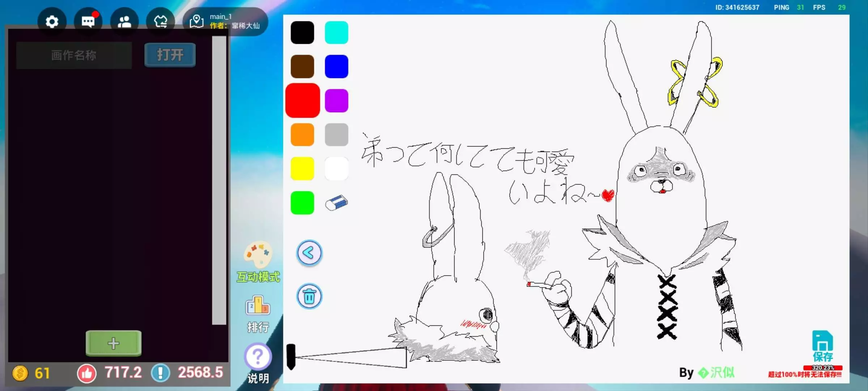Open the 排行 ranking podium

[x=258, y=306]
